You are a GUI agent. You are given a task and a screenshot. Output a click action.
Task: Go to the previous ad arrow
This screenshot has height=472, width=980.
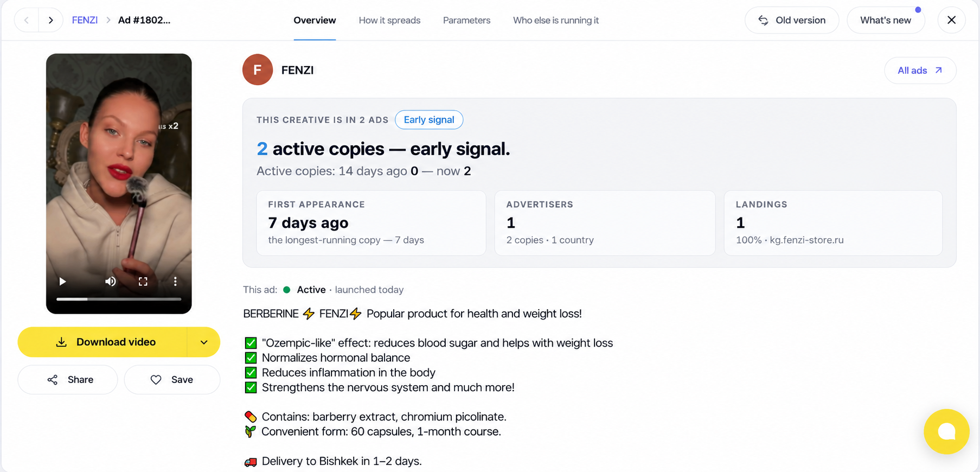point(26,20)
